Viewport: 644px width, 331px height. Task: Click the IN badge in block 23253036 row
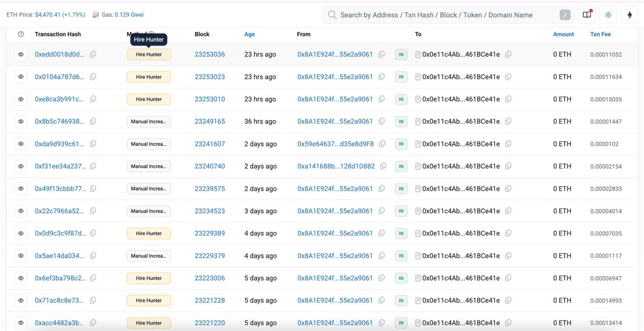pos(401,54)
